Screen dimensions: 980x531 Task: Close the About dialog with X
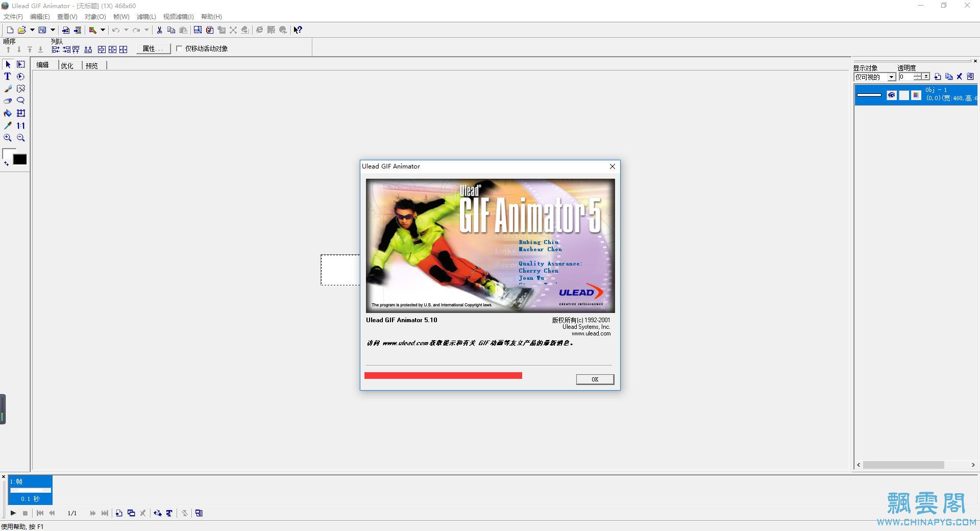pos(612,166)
